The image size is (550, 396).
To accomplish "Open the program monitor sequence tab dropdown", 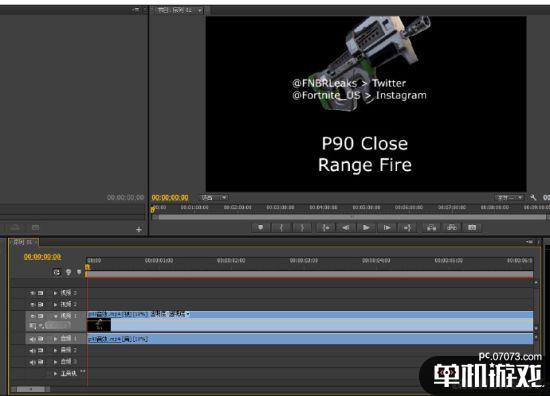I will click(200, 11).
